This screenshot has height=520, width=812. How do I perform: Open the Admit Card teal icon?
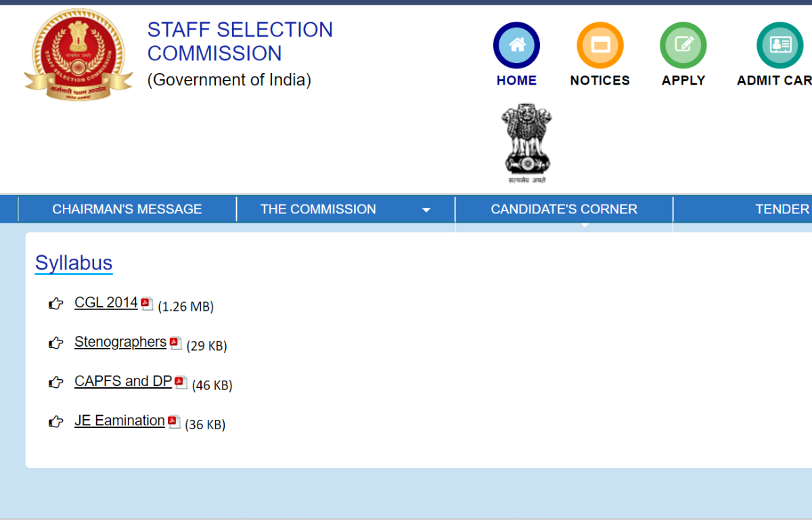click(x=780, y=45)
